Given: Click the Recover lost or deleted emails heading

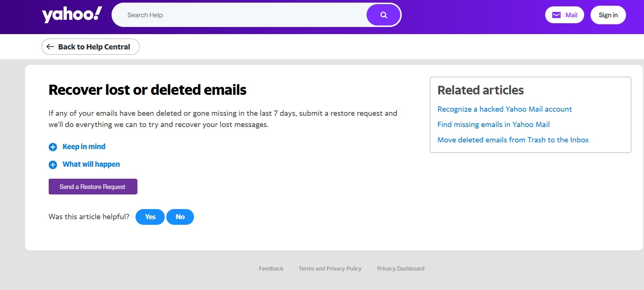Looking at the screenshot, I should 148,90.
